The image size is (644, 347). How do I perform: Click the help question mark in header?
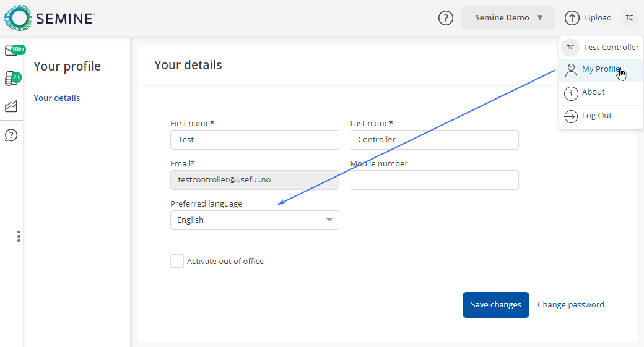445,18
